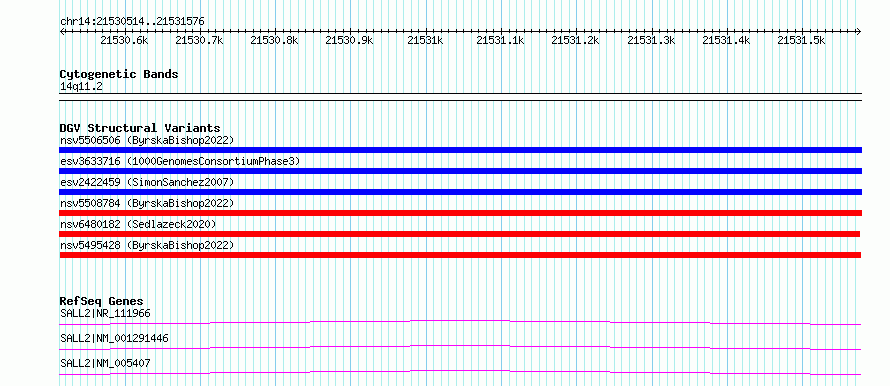Click the 21530.6k ruler tick label
This screenshot has height=386, width=890.
click(x=124, y=40)
